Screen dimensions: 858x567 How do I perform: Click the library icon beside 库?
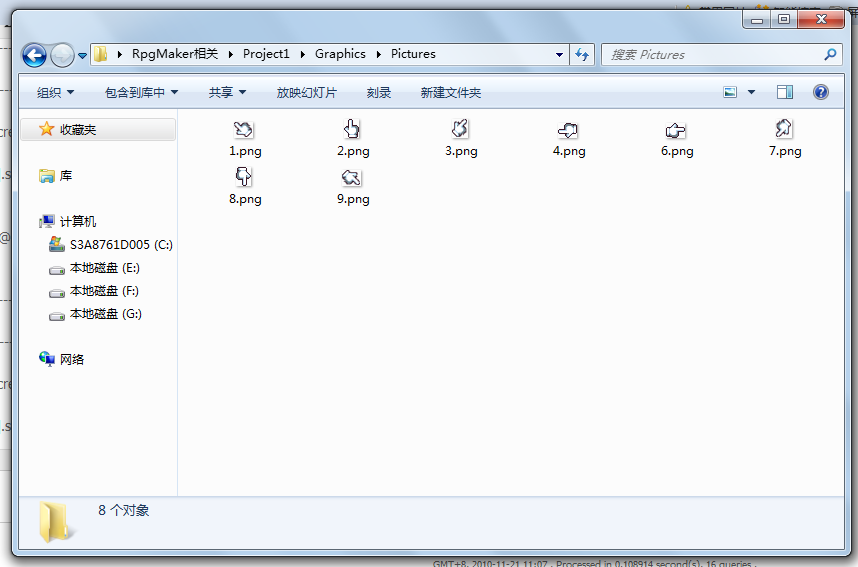[47, 176]
